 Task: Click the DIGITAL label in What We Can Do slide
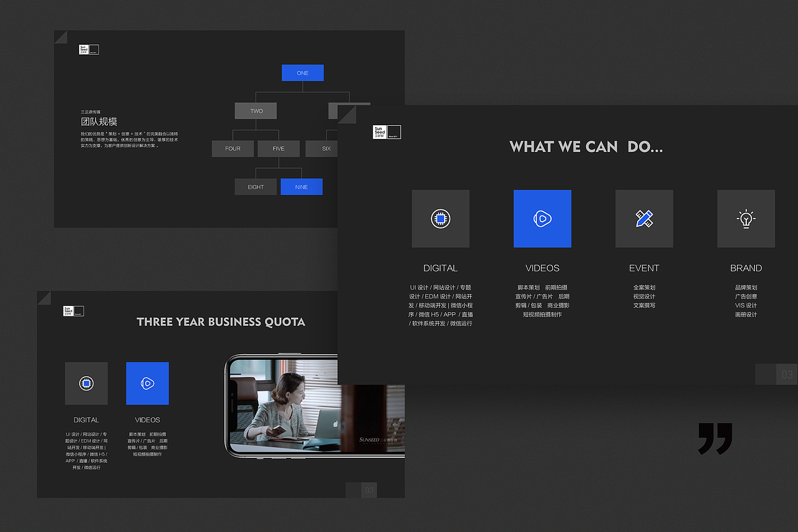pyautogui.click(x=441, y=268)
